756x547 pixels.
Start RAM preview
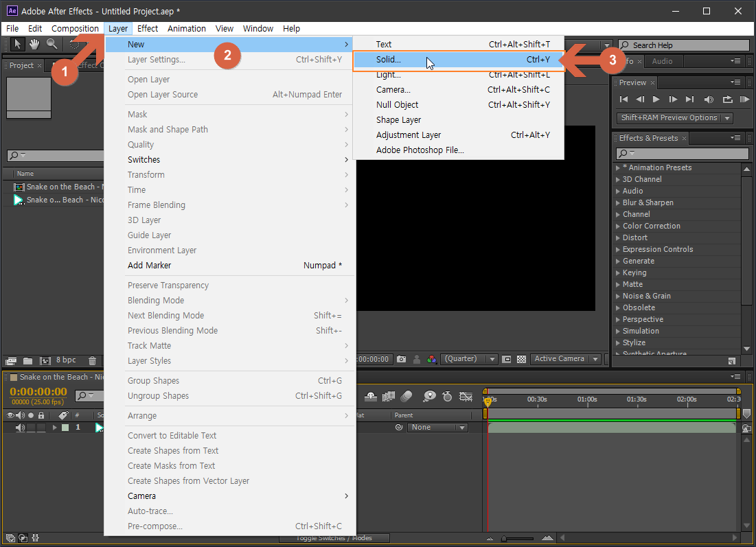click(744, 100)
